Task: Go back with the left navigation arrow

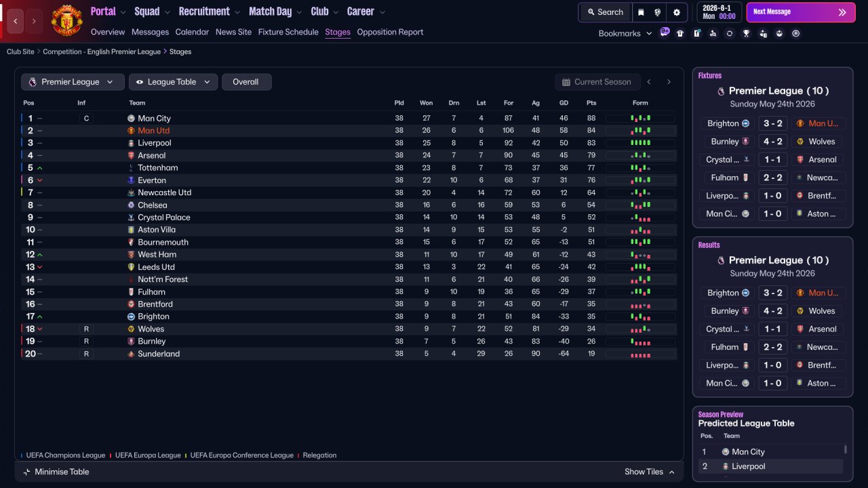Action: coord(15,21)
